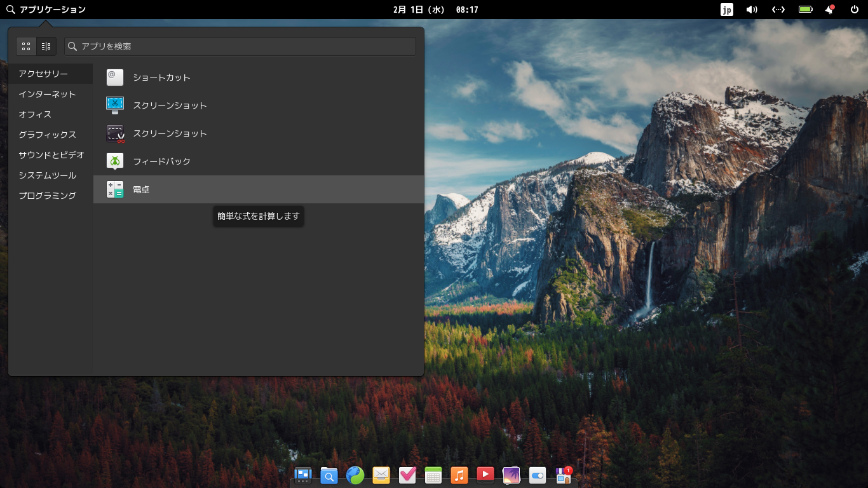Select the システムツール category
Screen dimensions: 868x488
(x=51, y=175)
